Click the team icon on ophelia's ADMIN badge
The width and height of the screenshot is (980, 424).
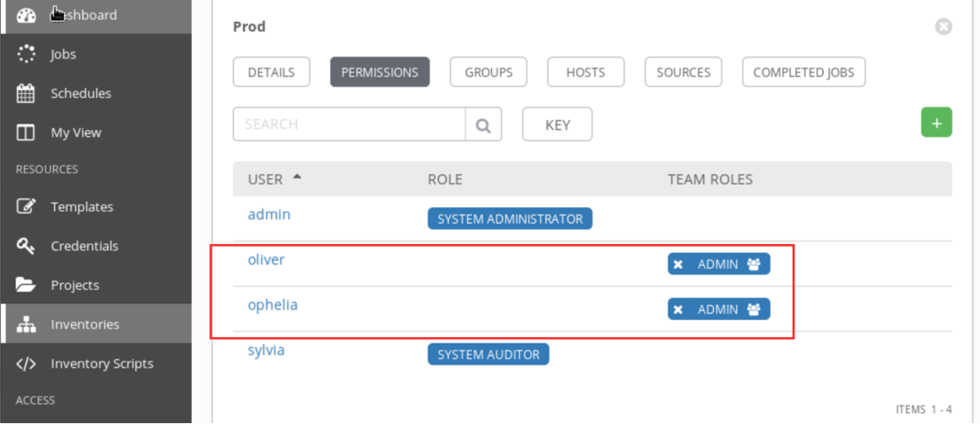tap(754, 310)
